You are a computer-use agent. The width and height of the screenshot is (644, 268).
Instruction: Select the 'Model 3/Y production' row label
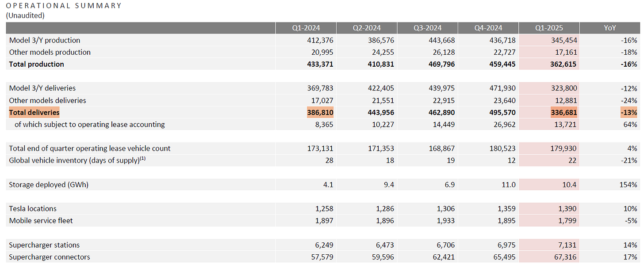point(45,40)
